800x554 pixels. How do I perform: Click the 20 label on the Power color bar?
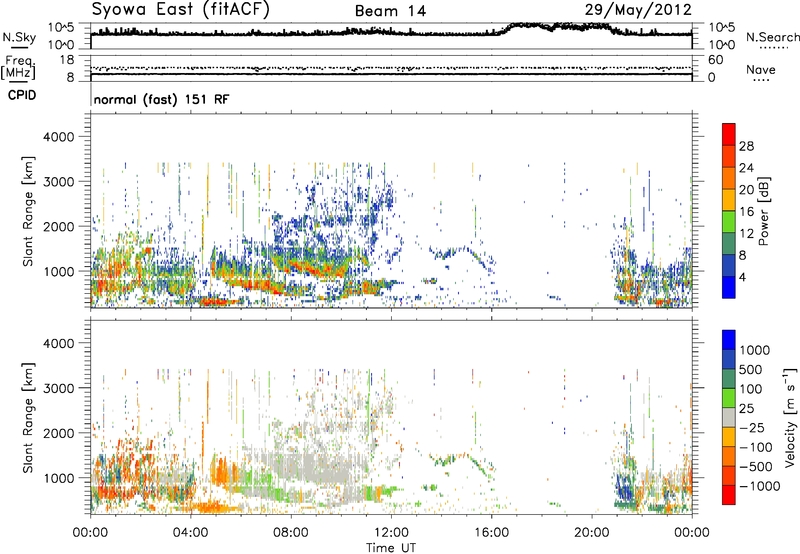click(x=746, y=190)
